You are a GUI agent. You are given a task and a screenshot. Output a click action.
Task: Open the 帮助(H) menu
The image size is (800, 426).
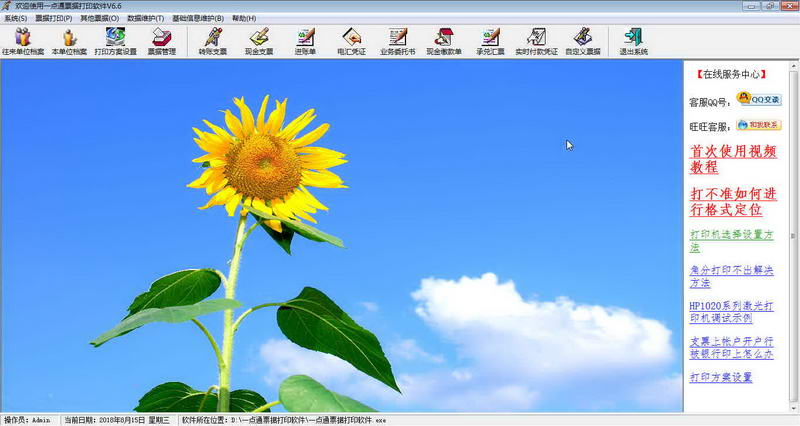pos(244,18)
